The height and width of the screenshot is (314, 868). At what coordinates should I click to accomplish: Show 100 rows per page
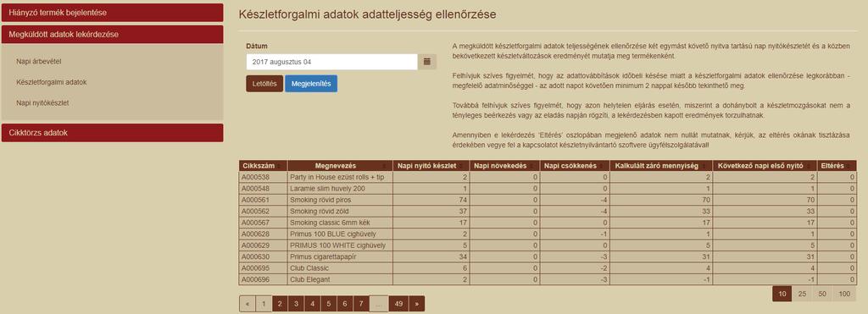coord(844,294)
